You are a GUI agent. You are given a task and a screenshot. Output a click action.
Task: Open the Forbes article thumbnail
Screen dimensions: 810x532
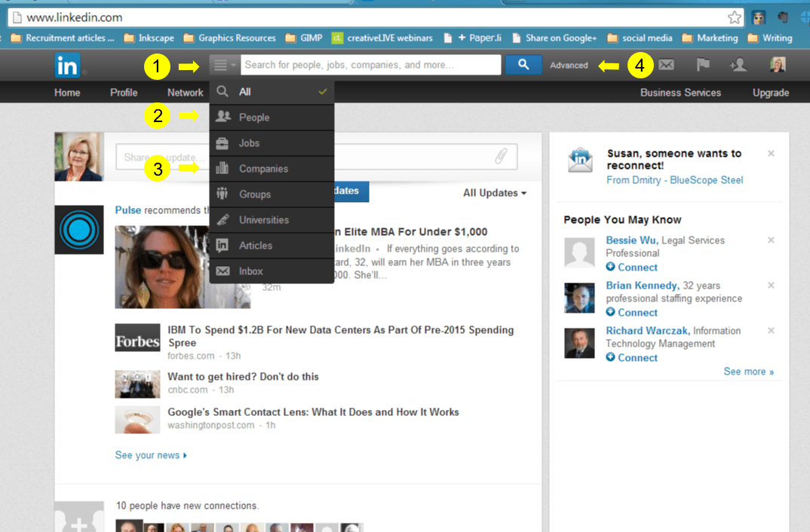pyautogui.click(x=137, y=338)
